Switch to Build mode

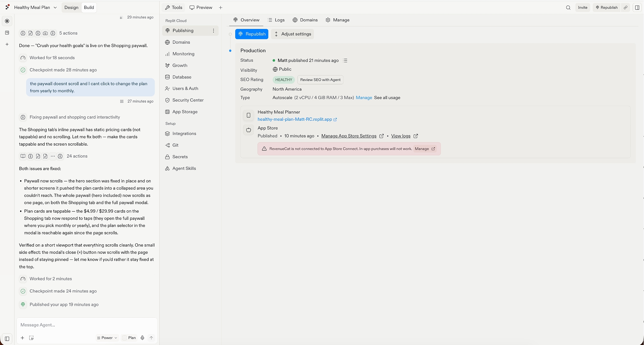pos(89,8)
